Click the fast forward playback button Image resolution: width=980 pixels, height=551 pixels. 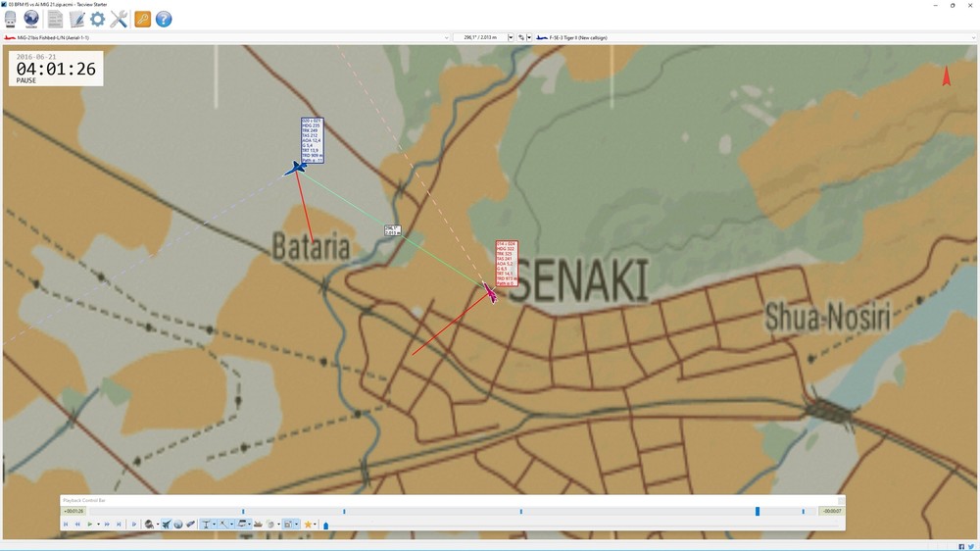107,525
